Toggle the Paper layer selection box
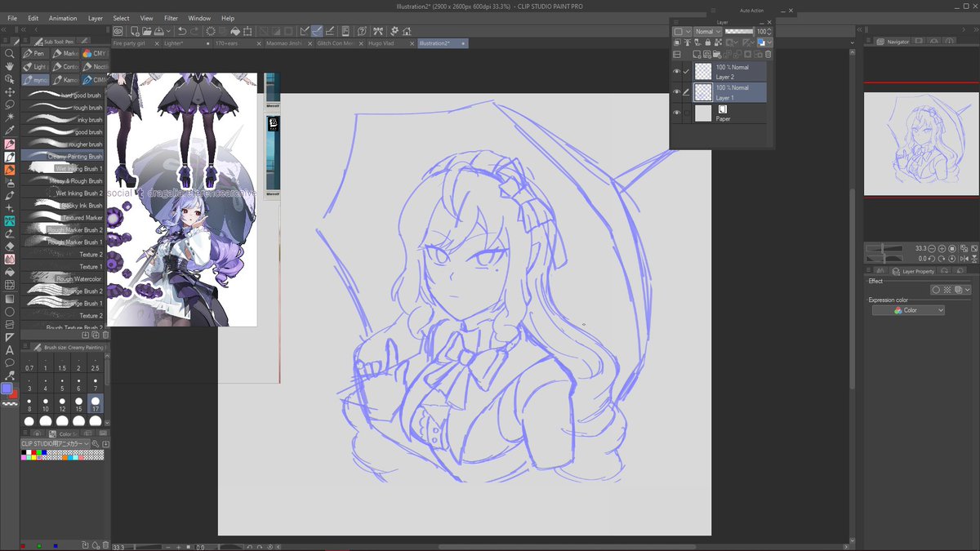 [x=687, y=113]
